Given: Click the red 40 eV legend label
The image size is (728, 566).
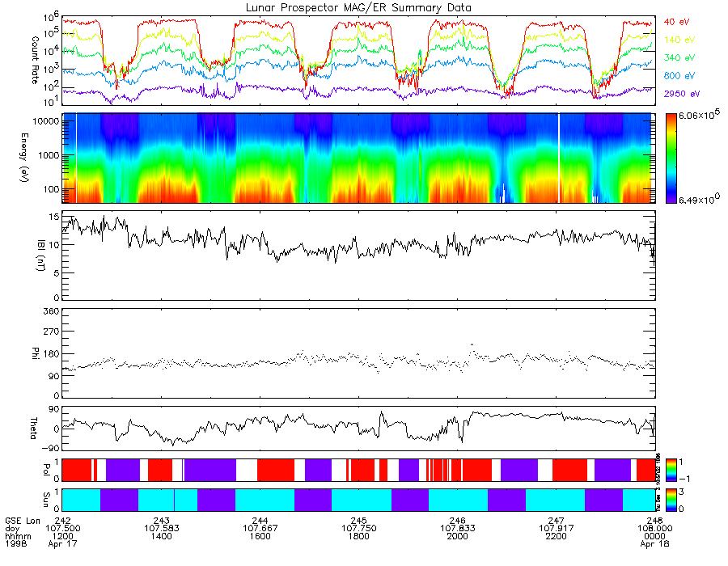Looking at the screenshot, I should click(676, 22).
